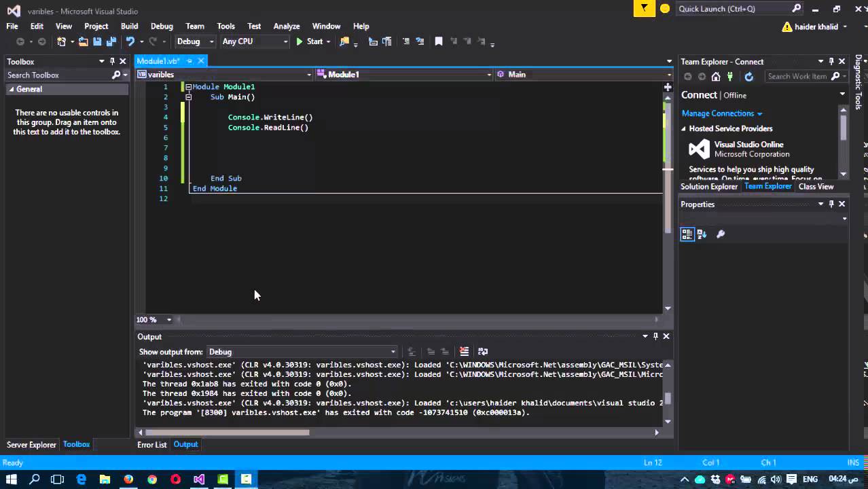
Task: Click Visual Studio Online provider entry
Action: pos(748,145)
